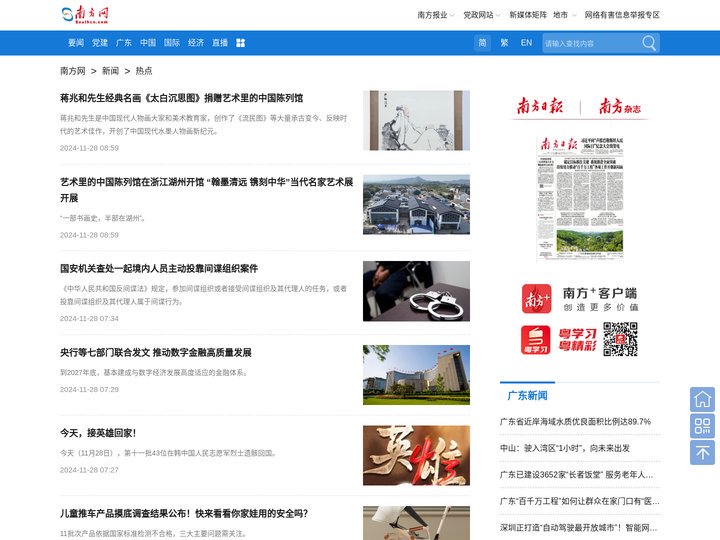The width and height of the screenshot is (720, 540).
Task: Open the ink painting scroll thumbnail
Action: click(x=416, y=120)
